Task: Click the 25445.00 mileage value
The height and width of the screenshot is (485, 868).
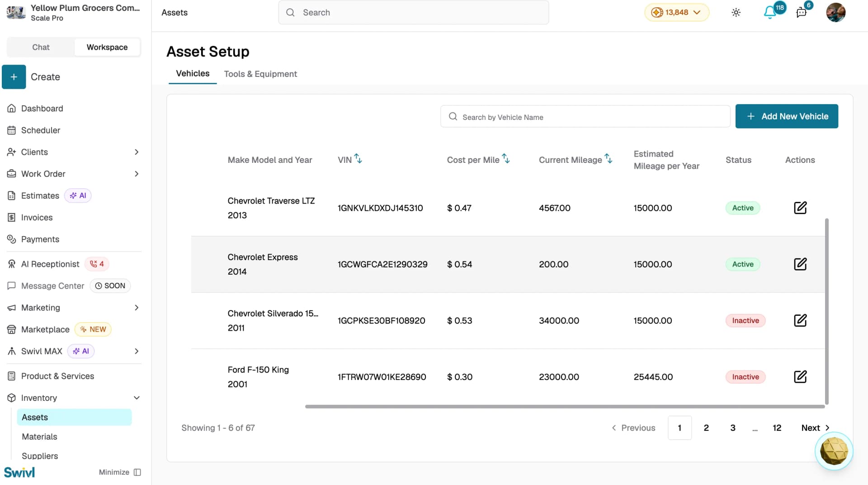Action: pyautogui.click(x=653, y=376)
